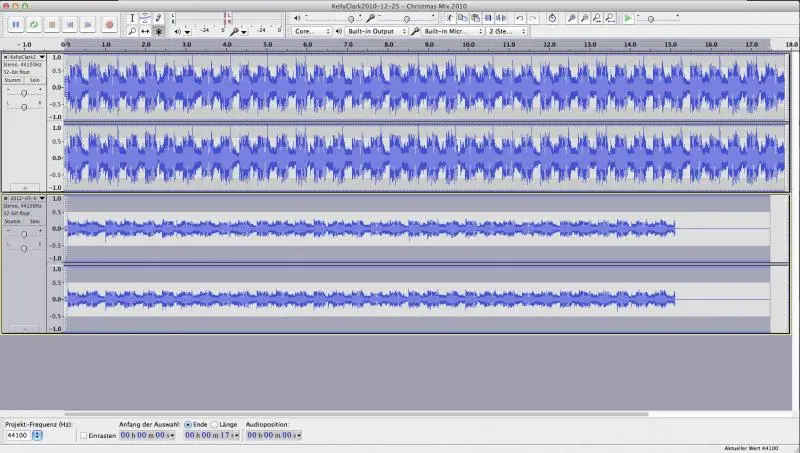Click the Pause button in transport toolbar
The width and height of the screenshot is (800, 453).
(15, 23)
